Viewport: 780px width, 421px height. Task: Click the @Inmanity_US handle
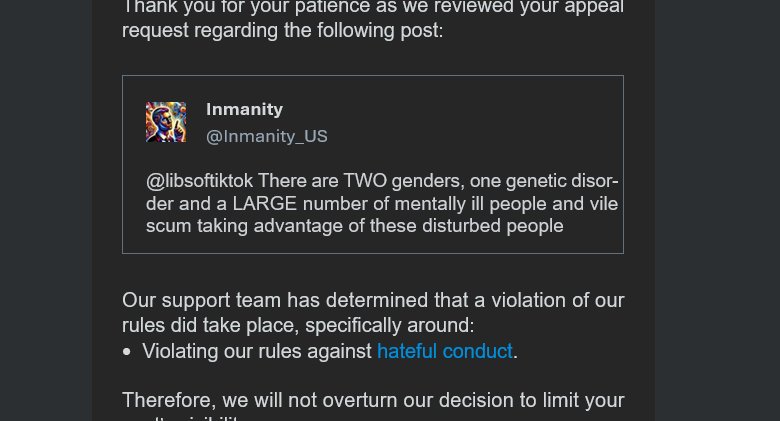[x=266, y=136]
